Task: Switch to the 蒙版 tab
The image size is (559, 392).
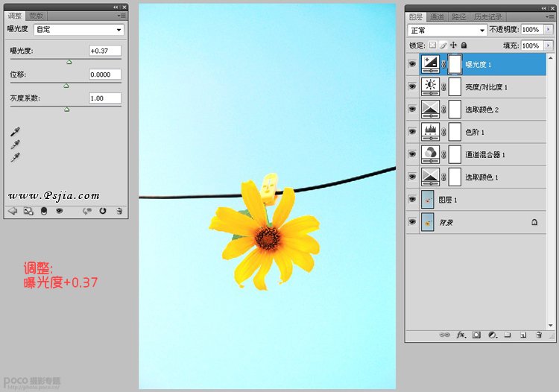Action: click(37, 16)
